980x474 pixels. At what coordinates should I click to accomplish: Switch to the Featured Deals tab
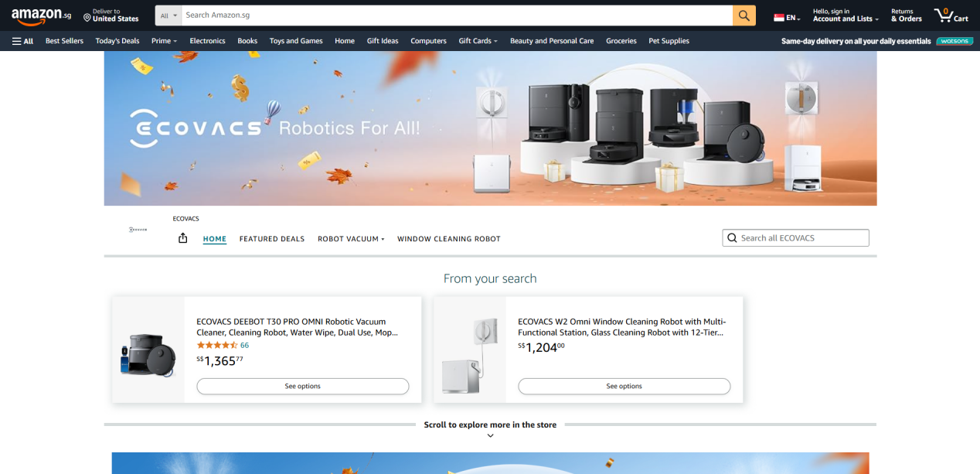272,239
